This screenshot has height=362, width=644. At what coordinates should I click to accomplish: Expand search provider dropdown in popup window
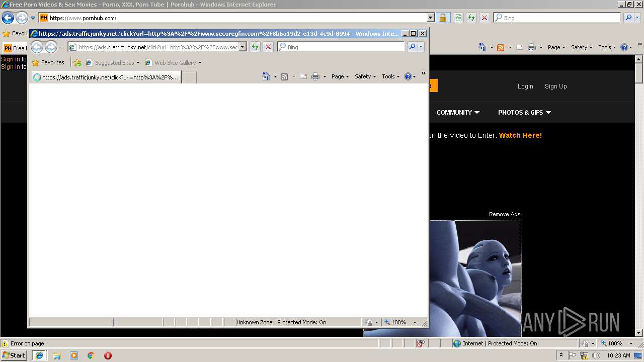coord(421,47)
